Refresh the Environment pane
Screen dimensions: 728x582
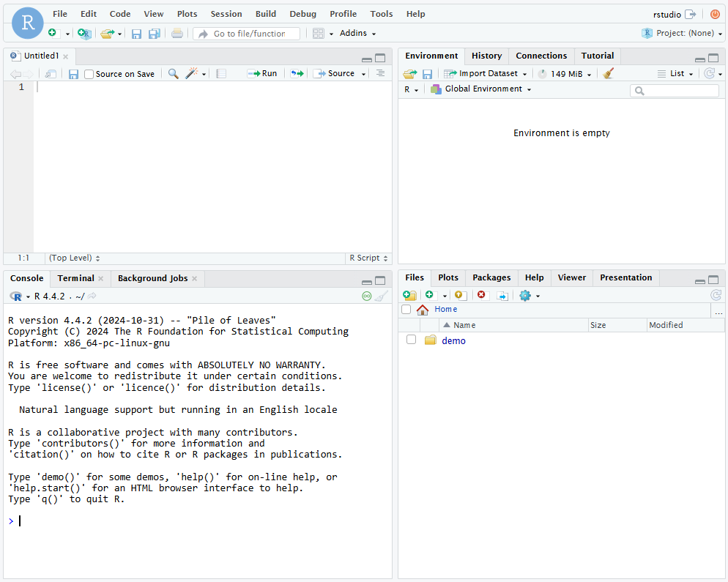tap(709, 73)
